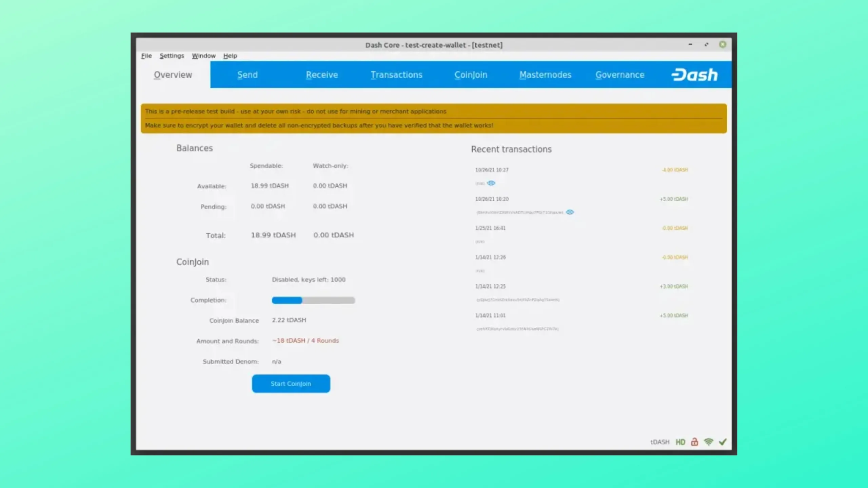Open the Settings menu
Image resolution: width=868 pixels, height=488 pixels.
click(x=172, y=56)
